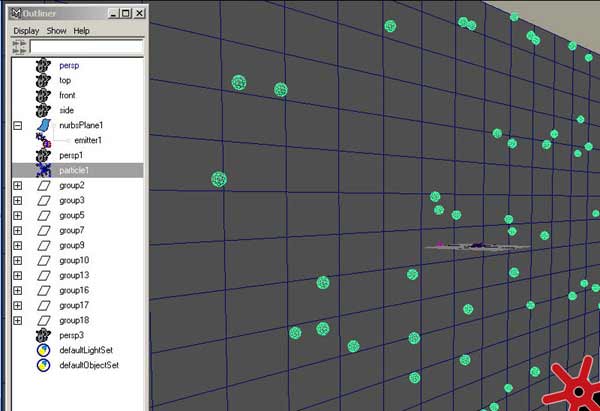Click the group10 transform icon
The height and width of the screenshot is (411, 600).
[44, 261]
